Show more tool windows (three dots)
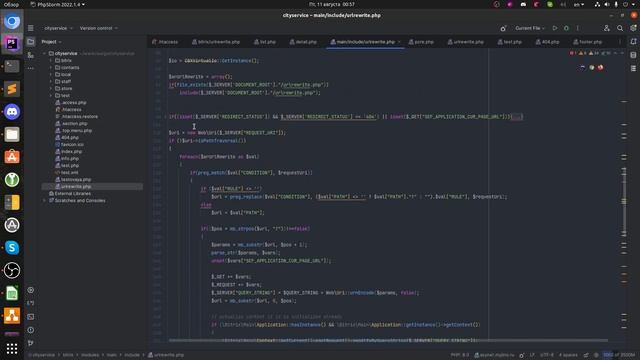Viewport: 640px width, 360px height. (x=31, y=68)
